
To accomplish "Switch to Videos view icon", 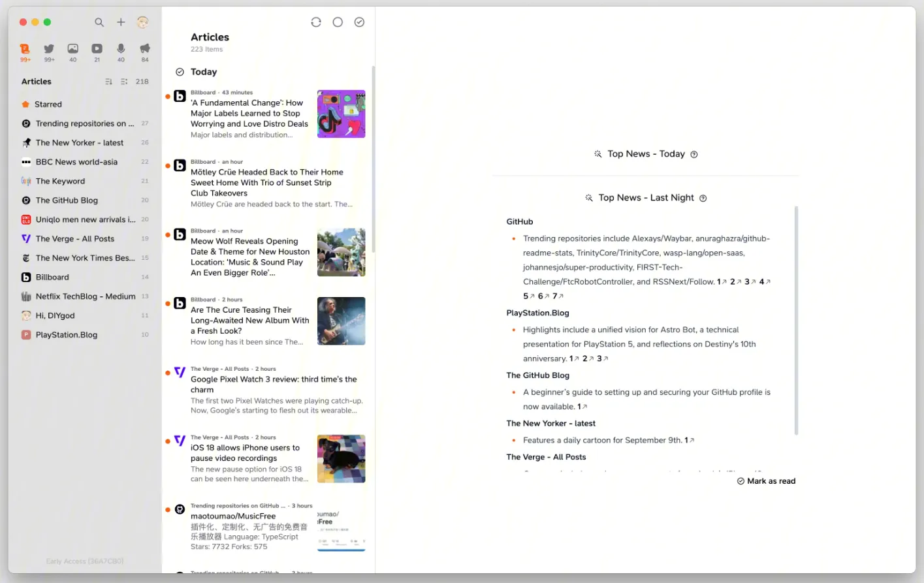I will coord(97,49).
